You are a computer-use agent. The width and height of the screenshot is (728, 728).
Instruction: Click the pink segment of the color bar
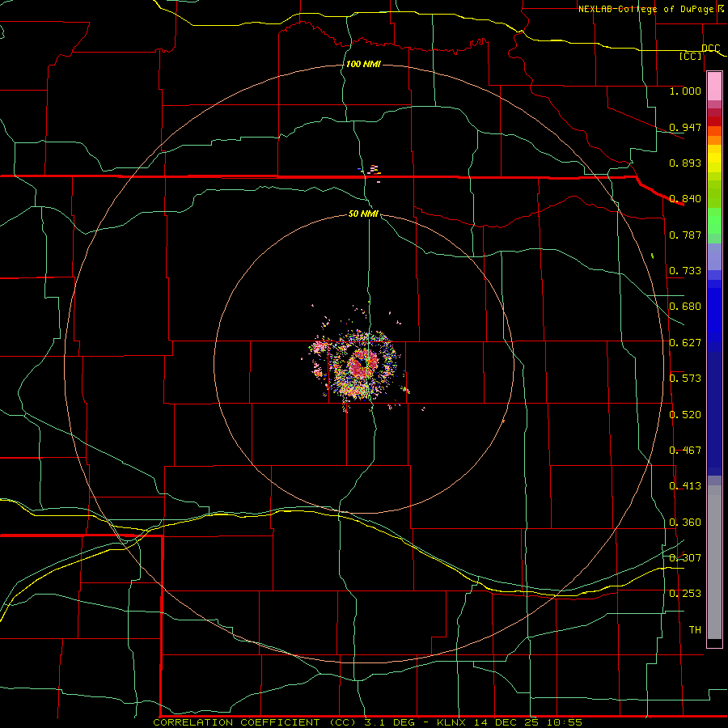coord(714,87)
